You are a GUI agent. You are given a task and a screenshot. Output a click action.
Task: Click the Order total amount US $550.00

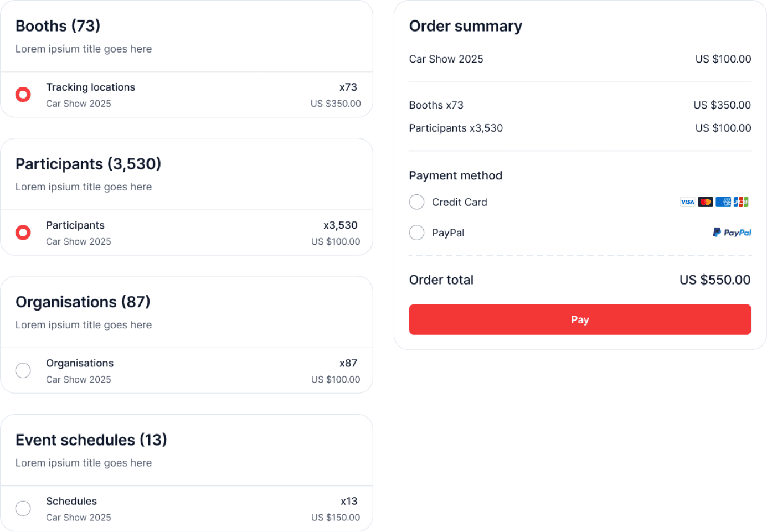(714, 280)
